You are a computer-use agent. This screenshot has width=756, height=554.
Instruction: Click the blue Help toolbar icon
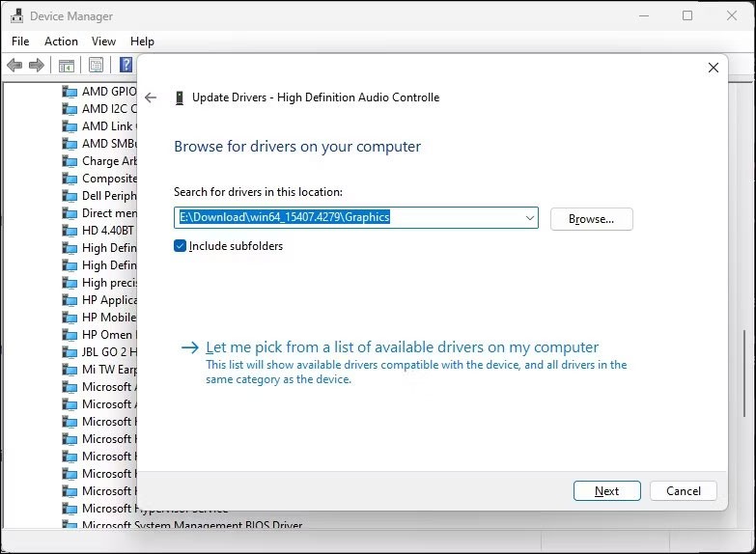click(x=126, y=66)
